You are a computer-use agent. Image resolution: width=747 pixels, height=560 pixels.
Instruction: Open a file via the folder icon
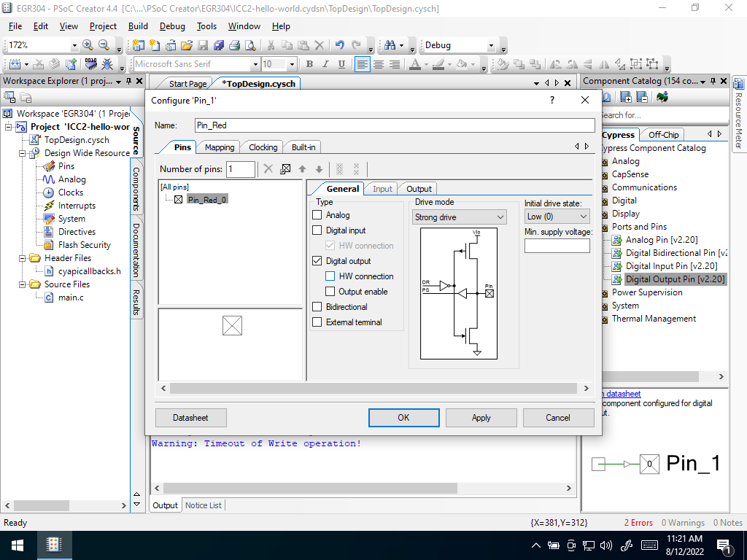point(187,45)
